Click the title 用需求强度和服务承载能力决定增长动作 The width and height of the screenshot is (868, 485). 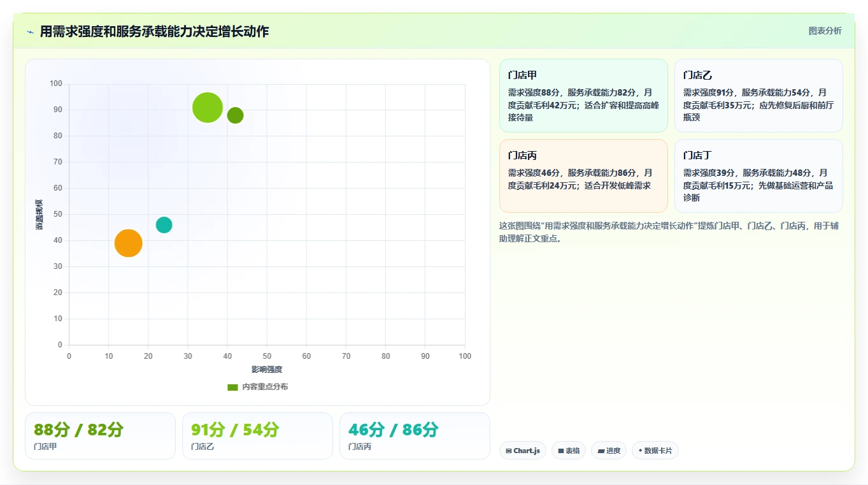[x=154, y=31]
